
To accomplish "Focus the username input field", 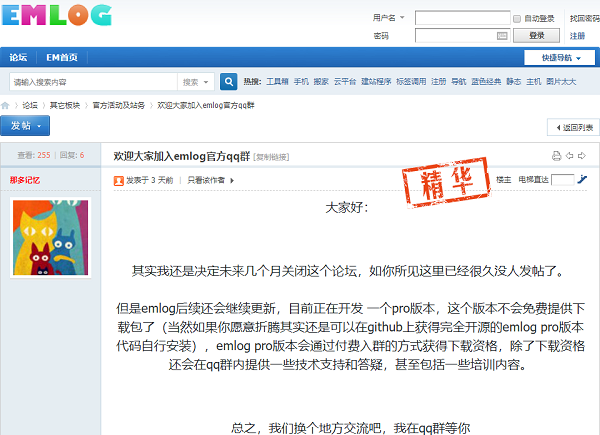I will (x=463, y=18).
